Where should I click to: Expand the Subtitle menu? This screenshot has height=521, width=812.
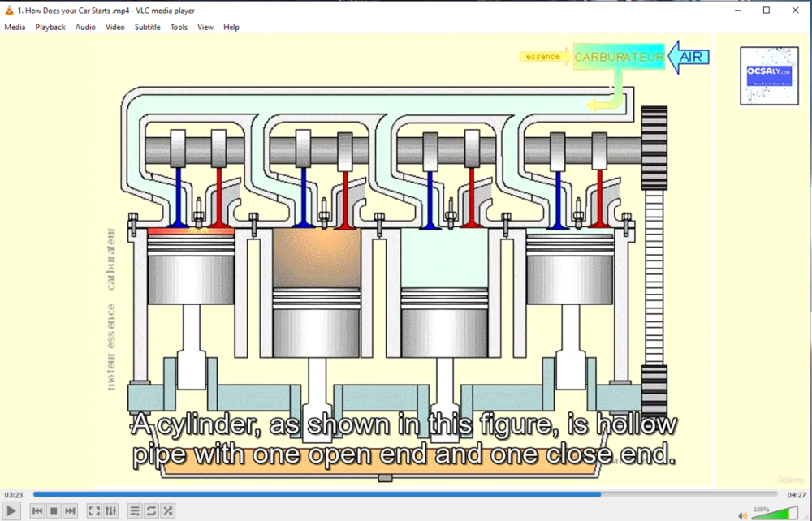(x=147, y=27)
